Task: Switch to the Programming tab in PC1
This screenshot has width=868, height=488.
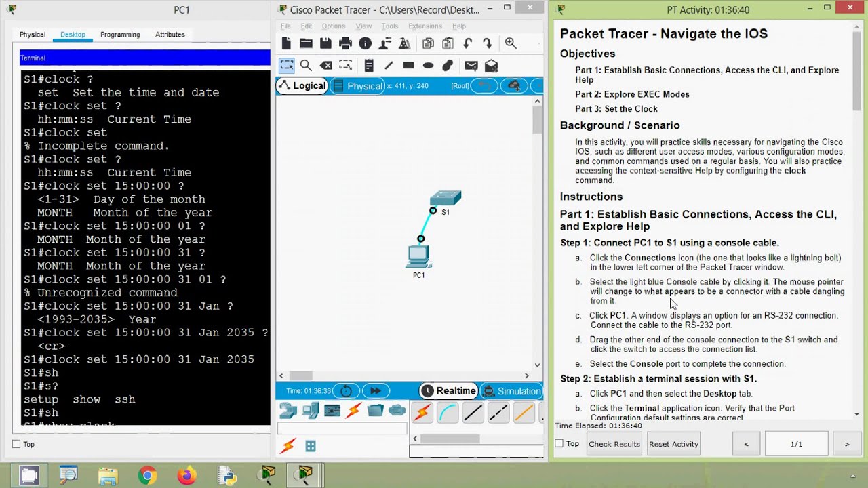Action: click(120, 35)
